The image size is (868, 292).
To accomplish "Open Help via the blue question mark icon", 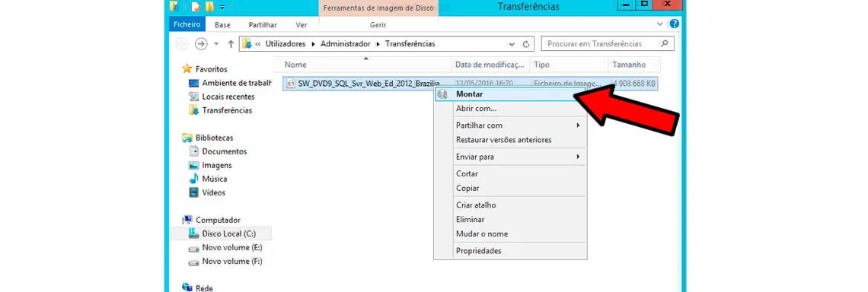I will [675, 24].
